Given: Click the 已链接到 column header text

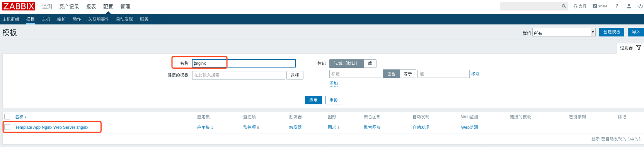Looking at the screenshot, I should point(578,117).
